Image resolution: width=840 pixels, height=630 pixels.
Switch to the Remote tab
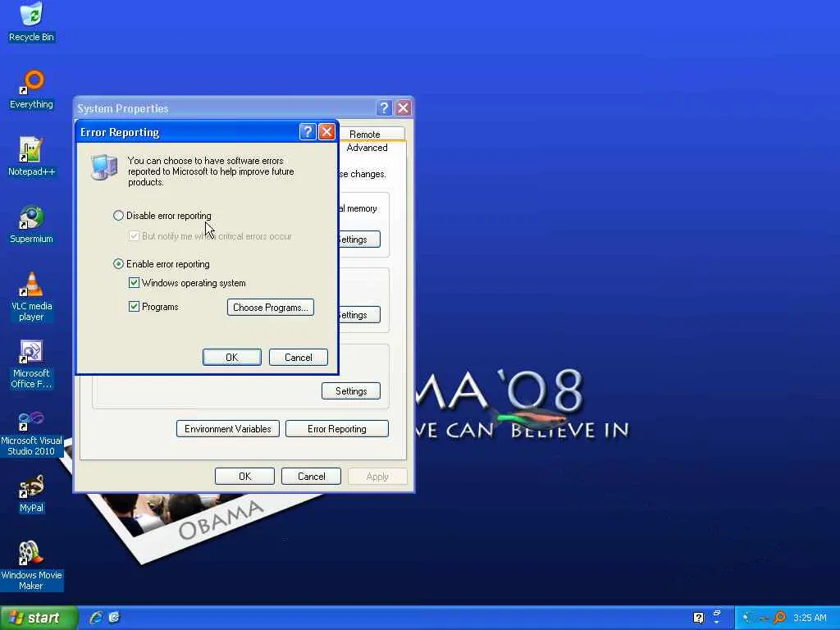[x=365, y=134]
